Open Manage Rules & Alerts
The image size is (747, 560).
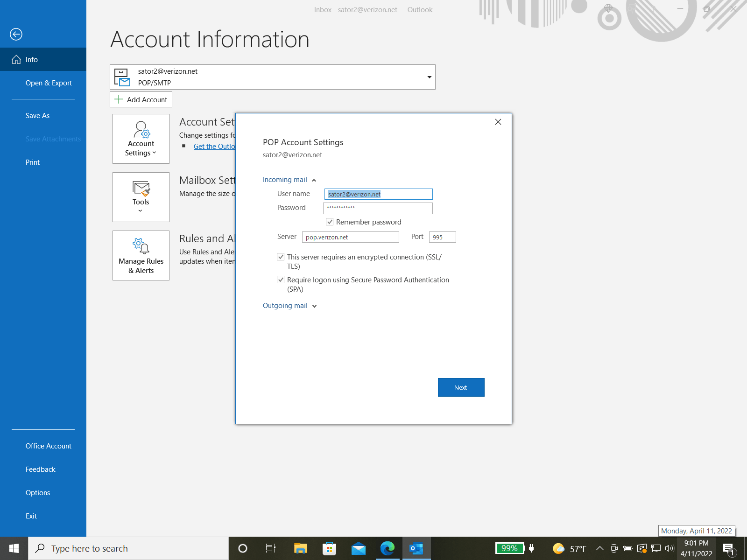point(141,255)
